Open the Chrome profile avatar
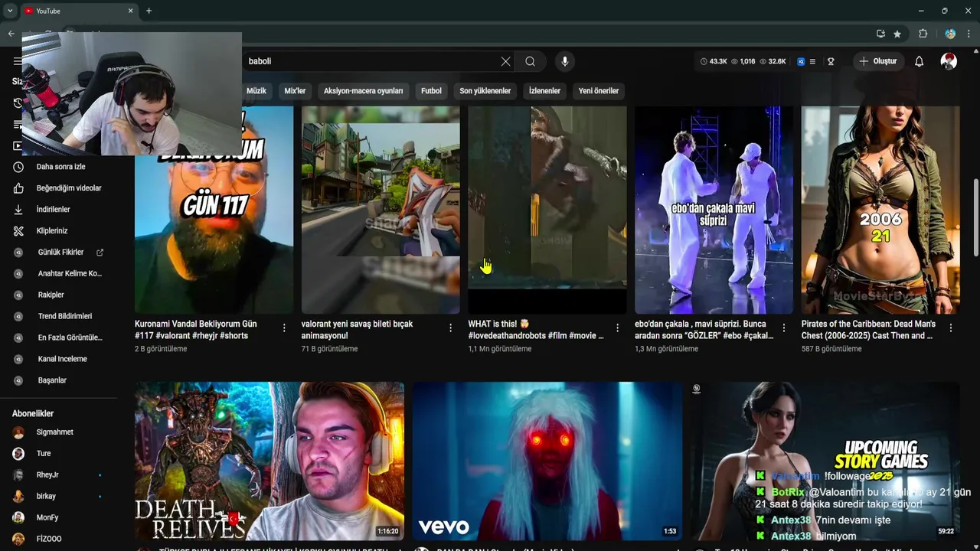This screenshot has height=551, width=980. 950,34
